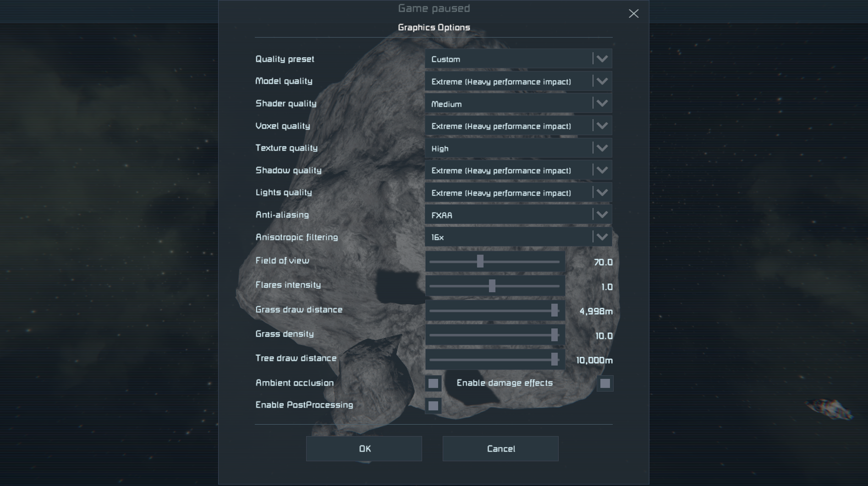Click the Anti-aliasing chevron arrow
868x486 pixels.
[x=602, y=215]
